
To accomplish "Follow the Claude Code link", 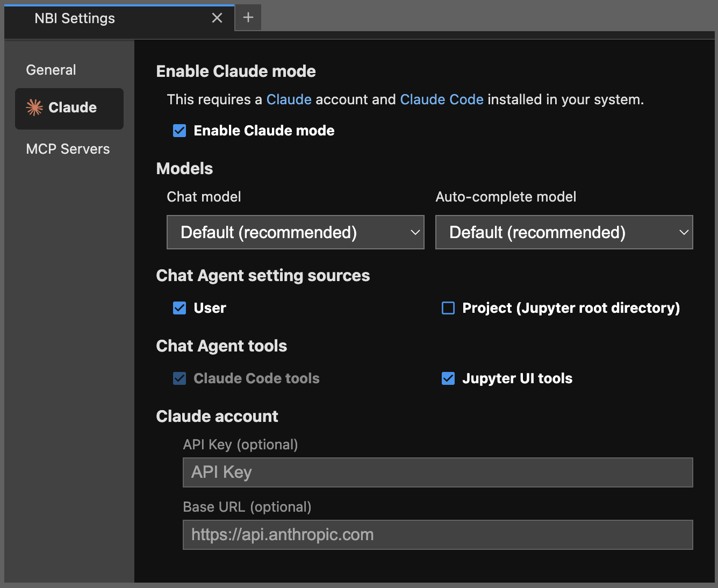I will pos(442,99).
